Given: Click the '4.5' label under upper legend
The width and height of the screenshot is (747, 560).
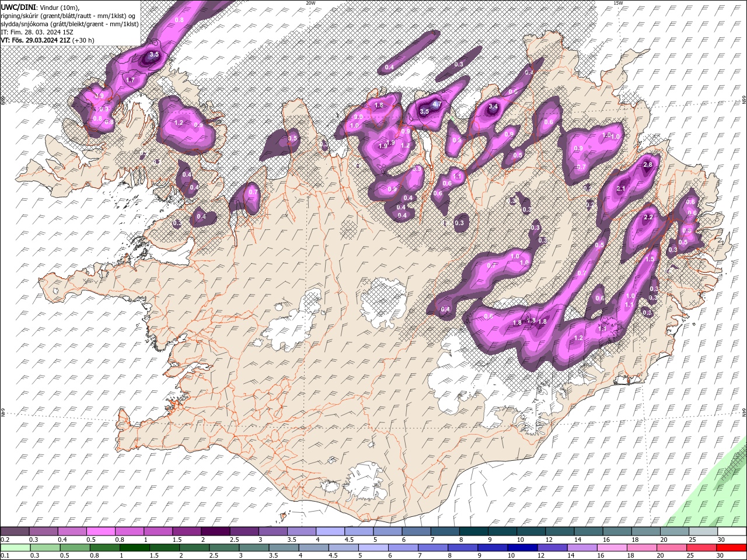Looking at the screenshot, I should (x=349, y=540).
